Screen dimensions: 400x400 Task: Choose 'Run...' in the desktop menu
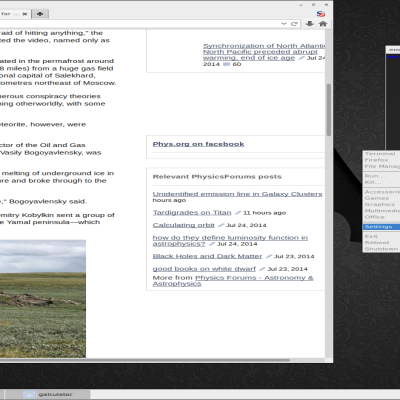coord(382,176)
